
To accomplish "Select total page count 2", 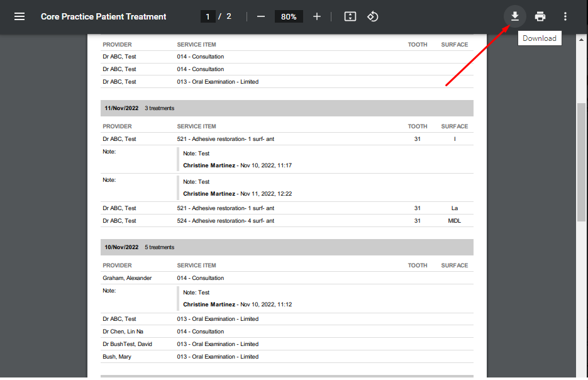I will (x=229, y=16).
